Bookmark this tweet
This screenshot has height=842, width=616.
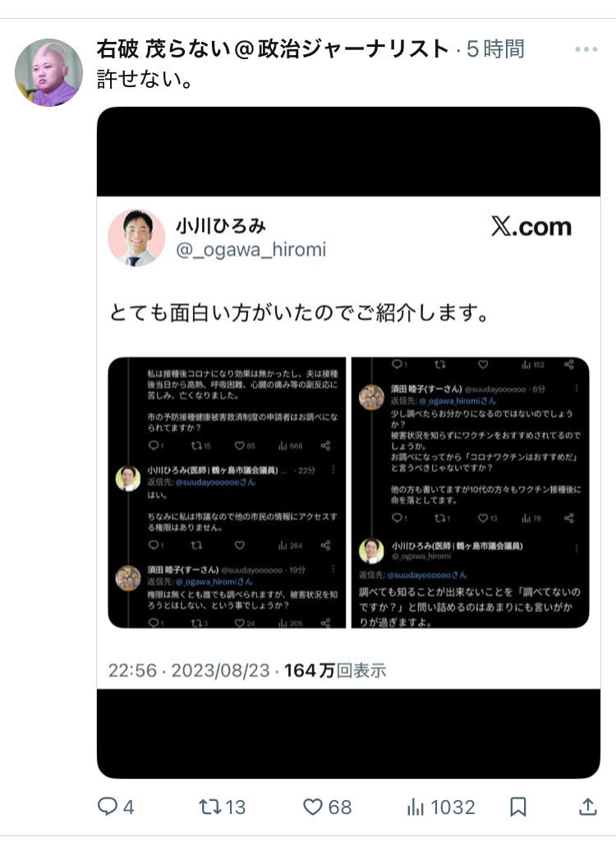point(517,807)
